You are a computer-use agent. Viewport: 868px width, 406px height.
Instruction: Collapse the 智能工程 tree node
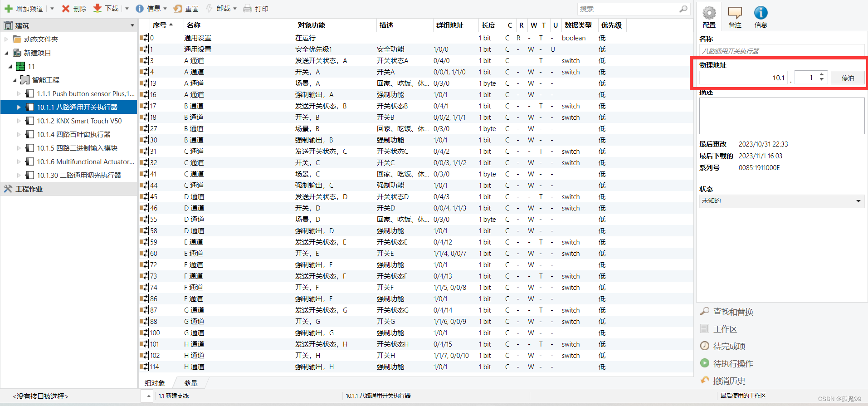tap(15, 80)
